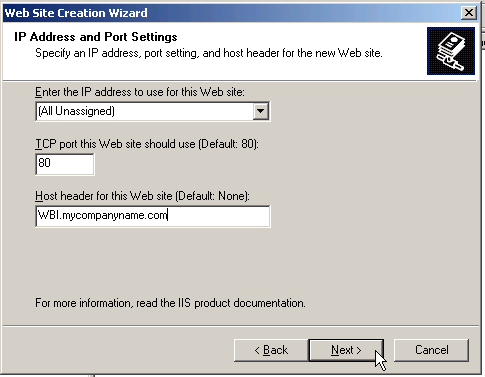The height and width of the screenshot is (377, 485).
Task: Click empty gray area above the info text
Action: pyautogui.click(x=233, y=263)
